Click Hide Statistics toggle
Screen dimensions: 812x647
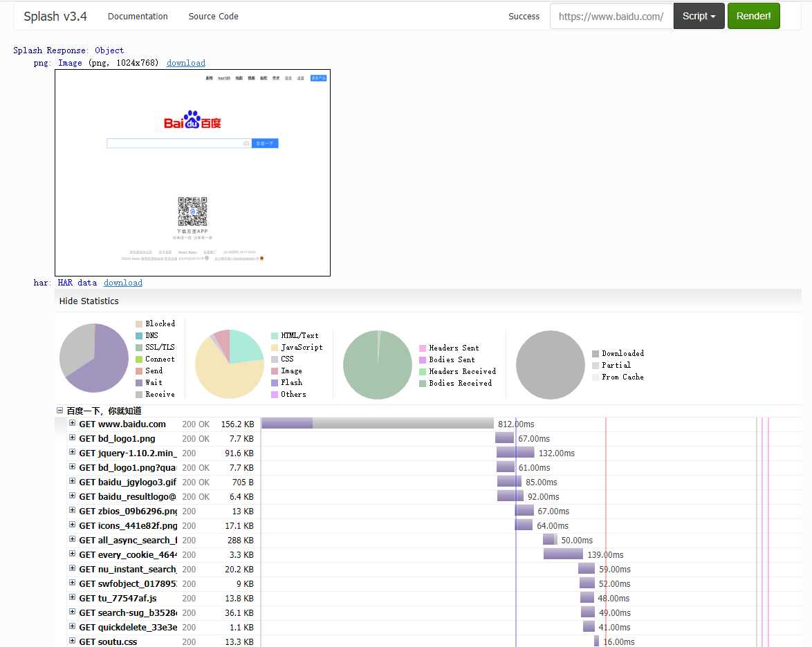(x=89, y=301)
